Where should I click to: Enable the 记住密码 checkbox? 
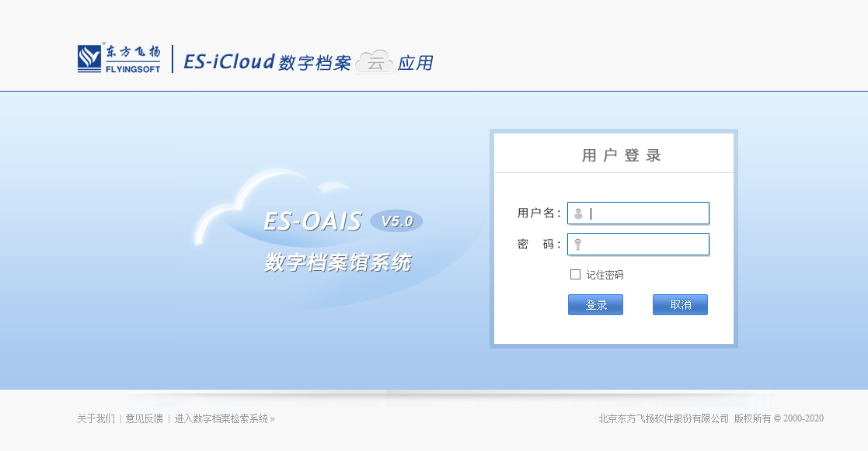[x=576, y=274]
